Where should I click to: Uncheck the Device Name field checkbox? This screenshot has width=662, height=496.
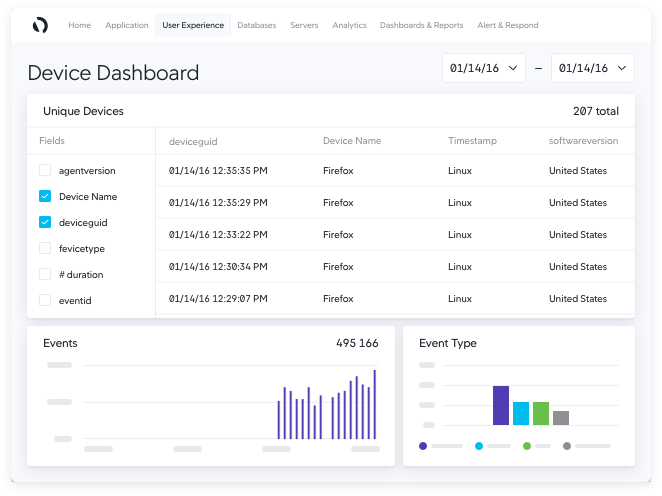coord(45,196)
